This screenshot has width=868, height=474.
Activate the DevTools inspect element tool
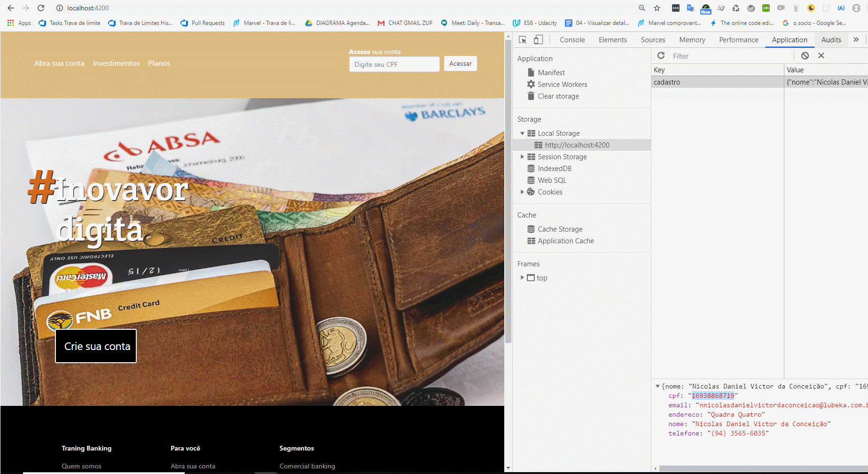[x=523, y=40]
